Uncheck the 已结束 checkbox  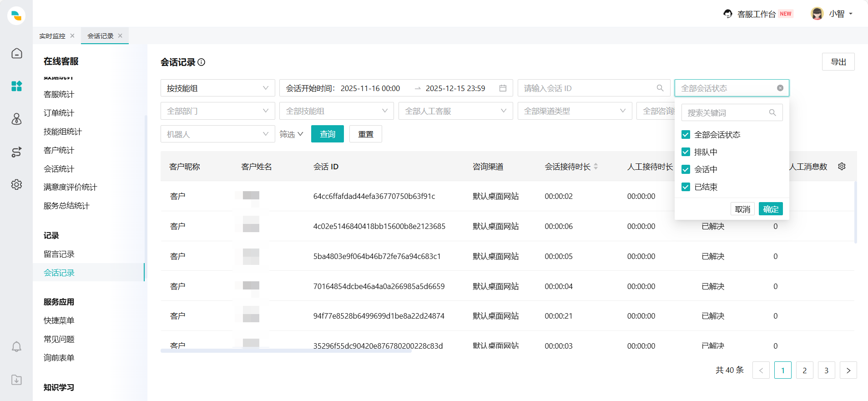pos(686,187)
